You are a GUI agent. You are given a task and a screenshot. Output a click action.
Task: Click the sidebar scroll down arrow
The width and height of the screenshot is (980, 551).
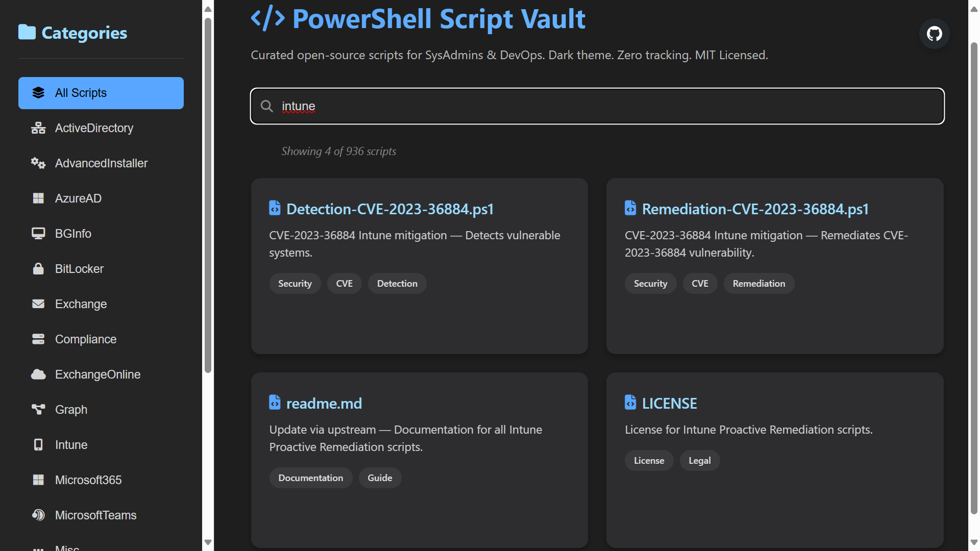208,542
